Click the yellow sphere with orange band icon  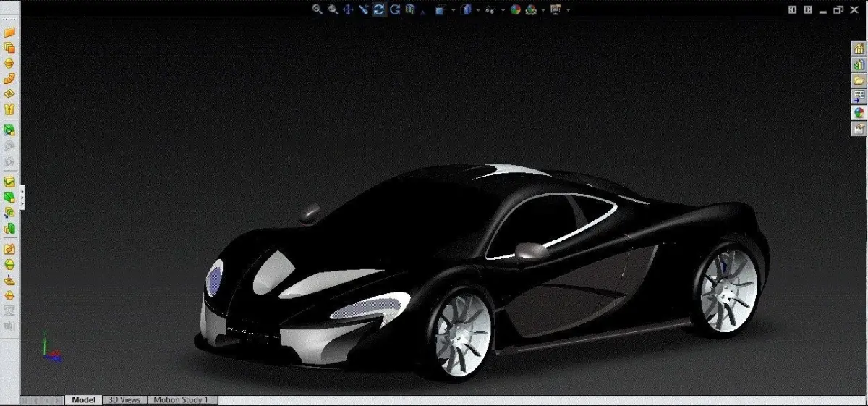(9, 295)
